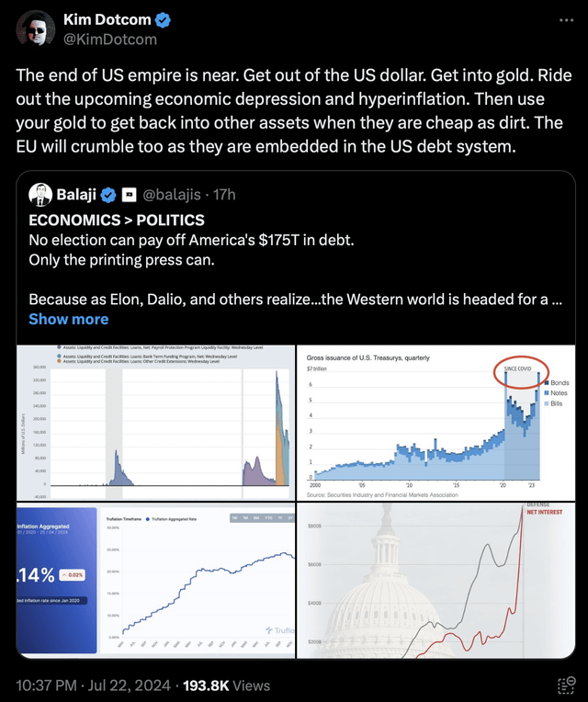Viewport: 588px width, 702px height.
Task: Click the affiliate badge beside Balaji's name
Action: point(130,195)
